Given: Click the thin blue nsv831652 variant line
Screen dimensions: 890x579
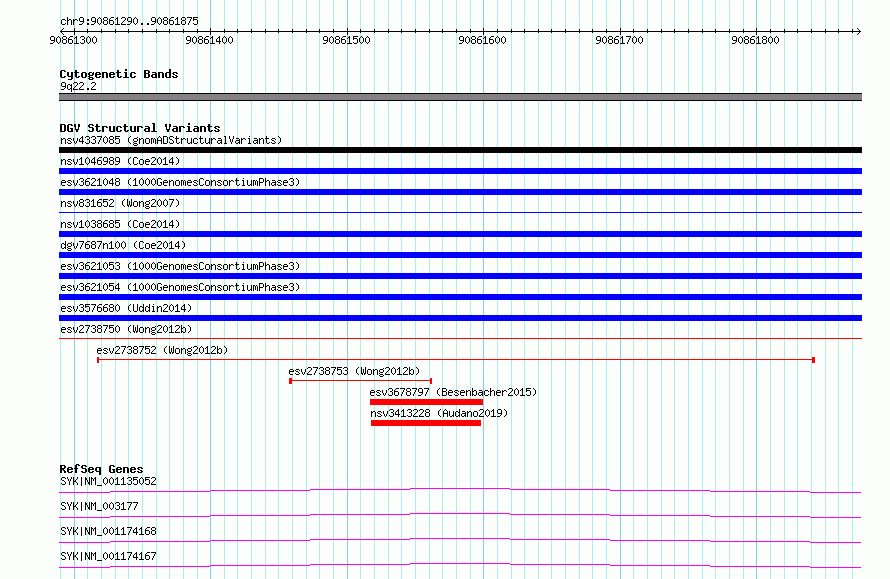Looking at the screenshot, I should (460, 213).
